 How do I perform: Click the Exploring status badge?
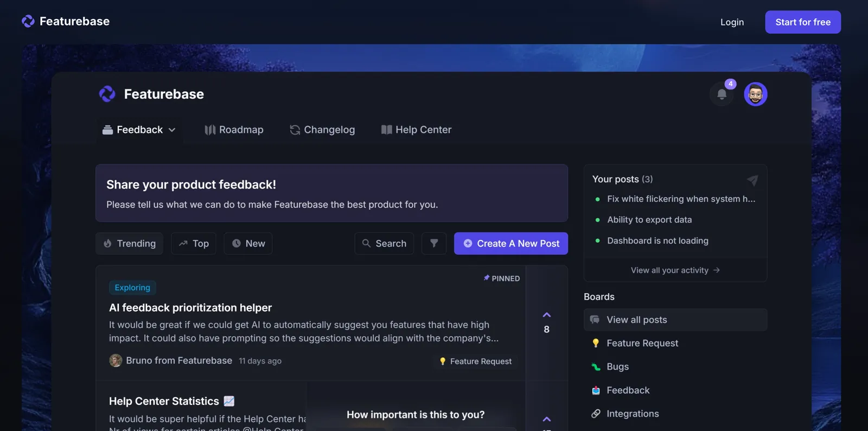point(132,288)
